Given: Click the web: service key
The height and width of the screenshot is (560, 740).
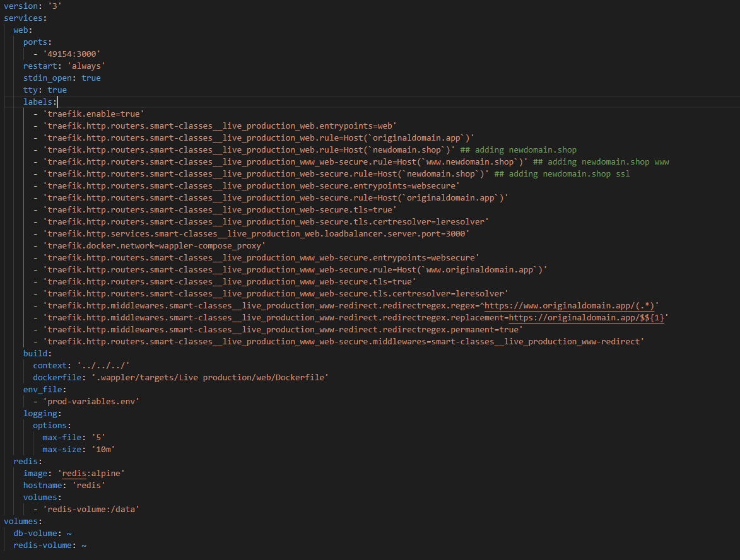Looking at the screenshot, I should tap(23, 30).
